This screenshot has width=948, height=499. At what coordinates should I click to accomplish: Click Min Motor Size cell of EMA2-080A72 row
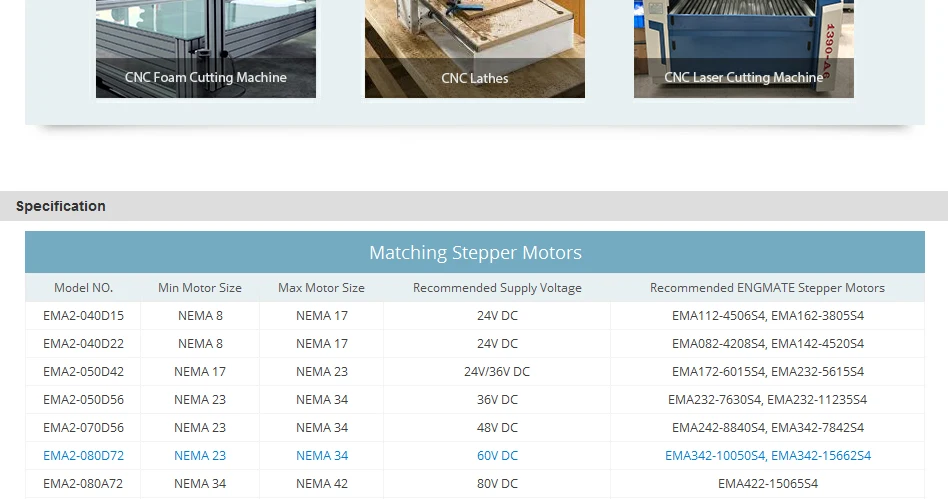(x=200, y=483)
